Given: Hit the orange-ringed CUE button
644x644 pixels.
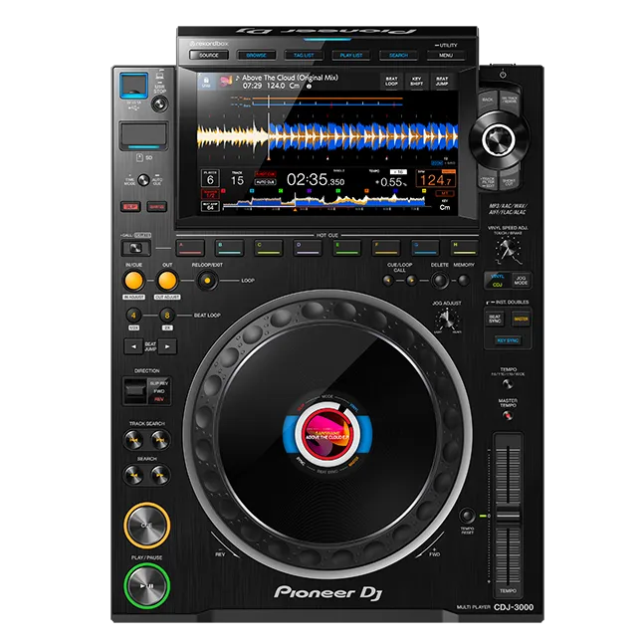Looking at the screenshot, I should (146, 525).
